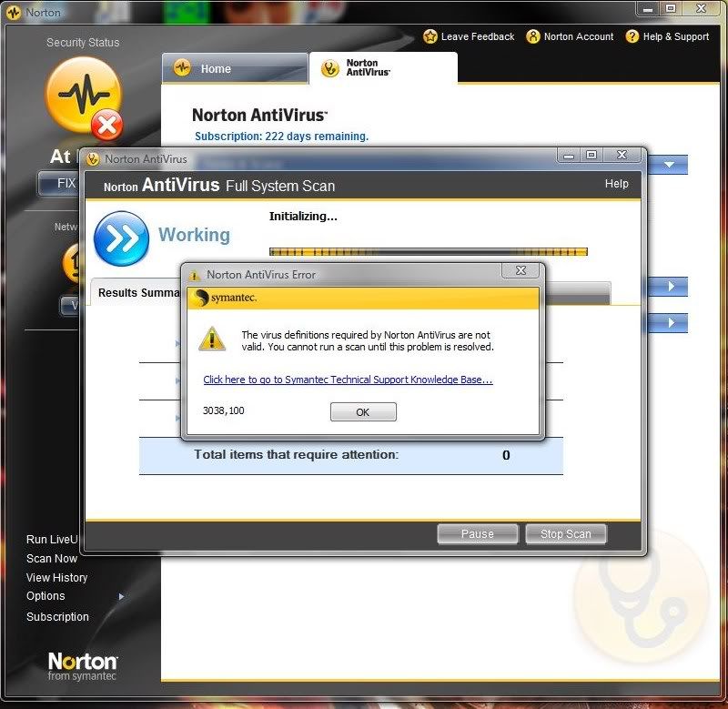Click OK in the error dialog
The width and height of the screenshot is (728, 709).
tap(363, 412)
